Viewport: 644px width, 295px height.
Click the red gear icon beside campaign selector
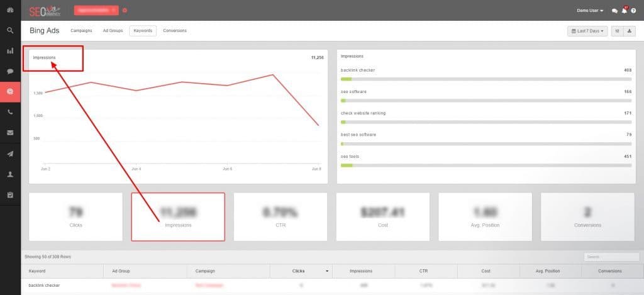tap(125, 10)
